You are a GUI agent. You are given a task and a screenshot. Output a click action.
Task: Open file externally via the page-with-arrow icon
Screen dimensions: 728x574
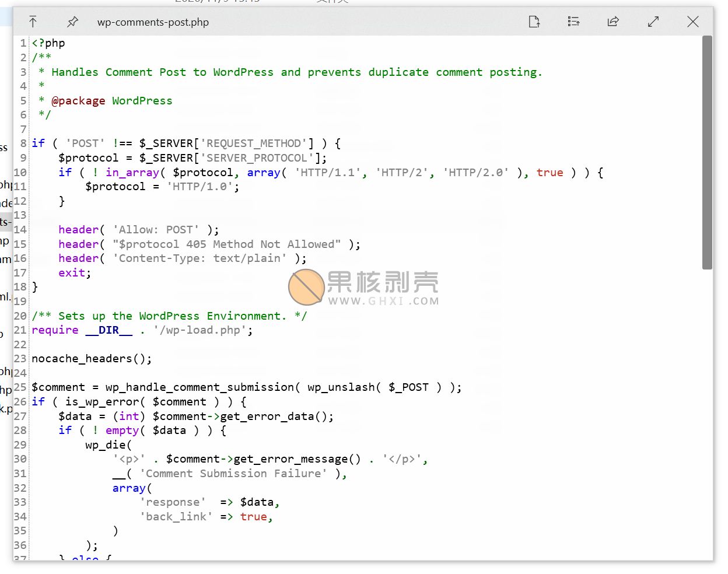tap(534, 21)
